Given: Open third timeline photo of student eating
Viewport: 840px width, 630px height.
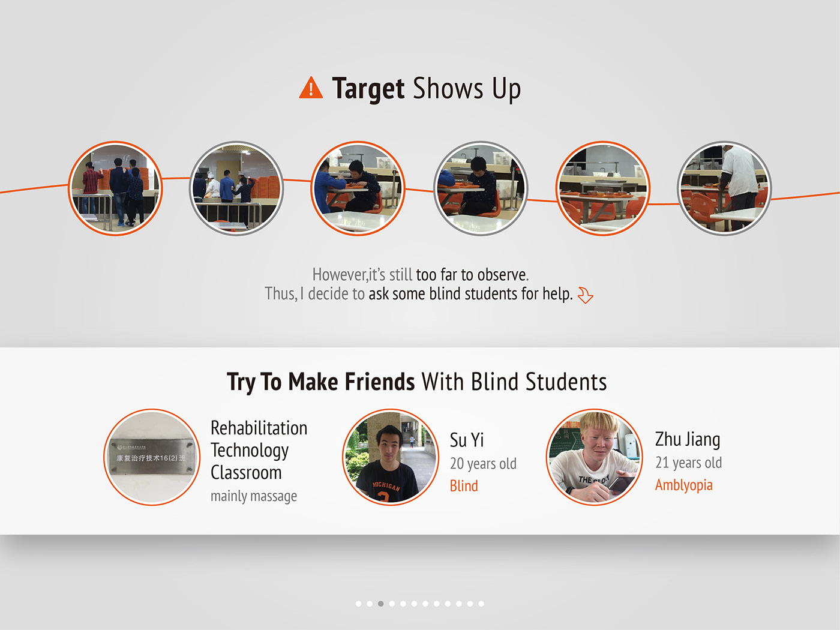Looking at the screenshot, I should click(358, 188).
